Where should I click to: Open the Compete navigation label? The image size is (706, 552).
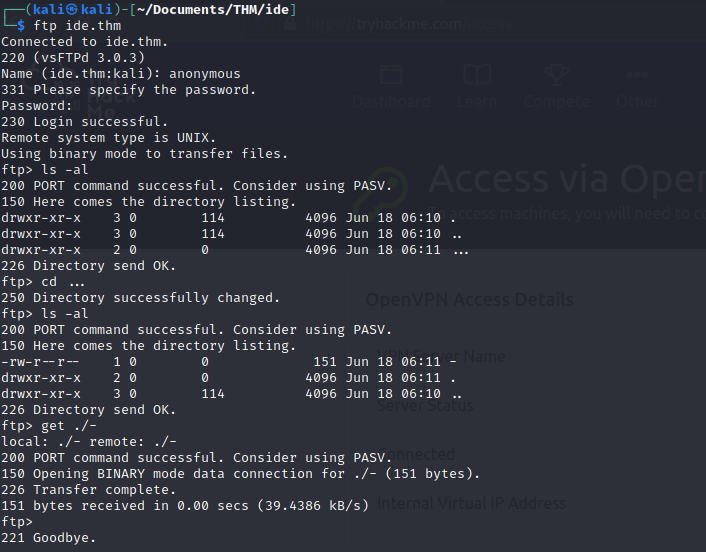557,101
